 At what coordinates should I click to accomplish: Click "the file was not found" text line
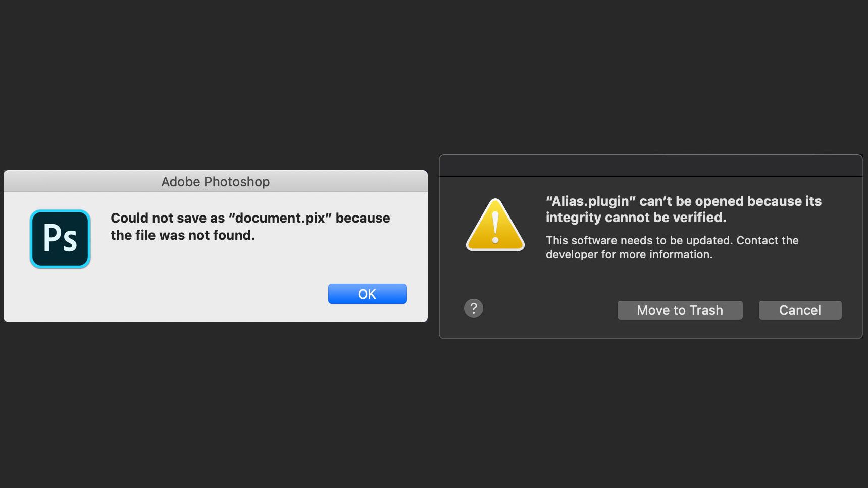[183, 235]
